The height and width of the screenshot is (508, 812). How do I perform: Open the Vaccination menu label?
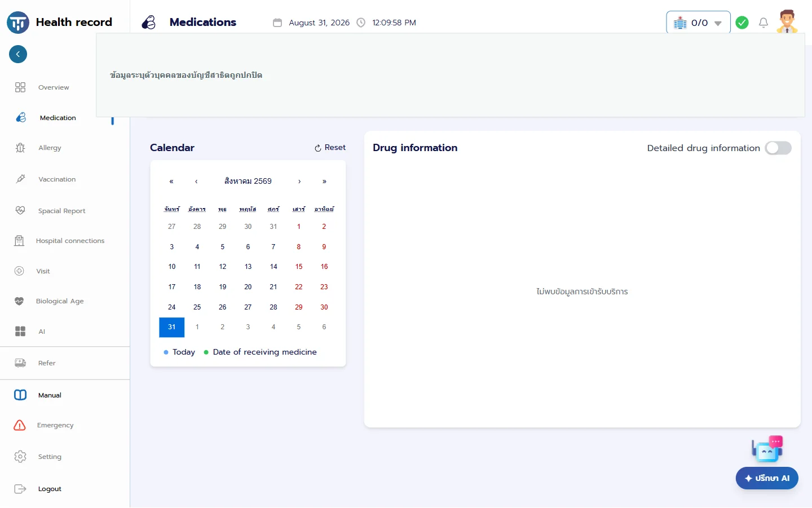[x=57, y=179]
